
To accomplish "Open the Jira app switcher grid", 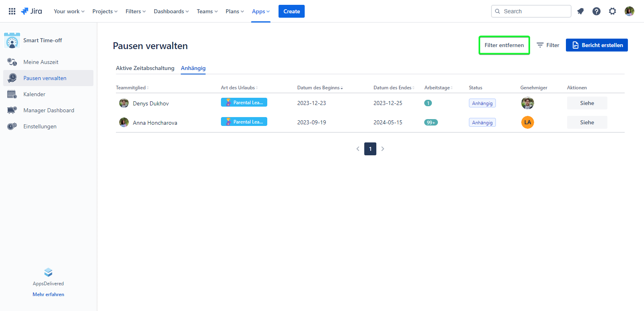I will [x=12, y=11].
